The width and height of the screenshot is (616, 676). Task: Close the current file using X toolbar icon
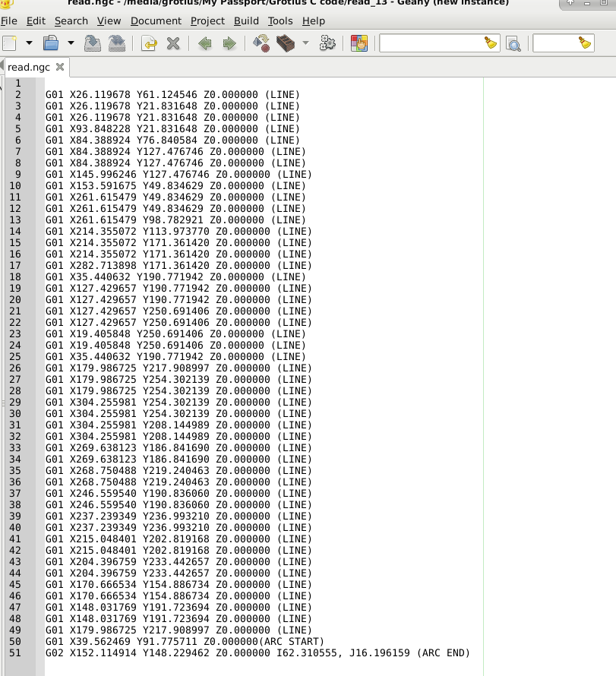(x=173, y=43)
